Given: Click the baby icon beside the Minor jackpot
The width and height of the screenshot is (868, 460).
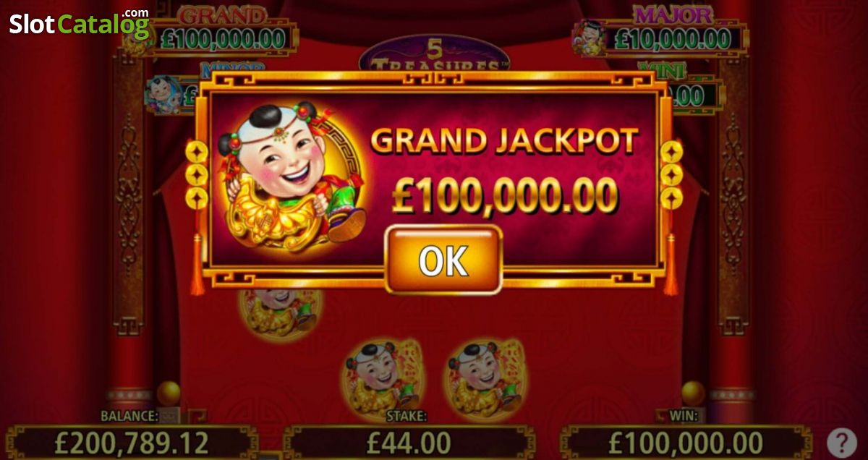Looking at the screenshot, I should click(161, 94).
